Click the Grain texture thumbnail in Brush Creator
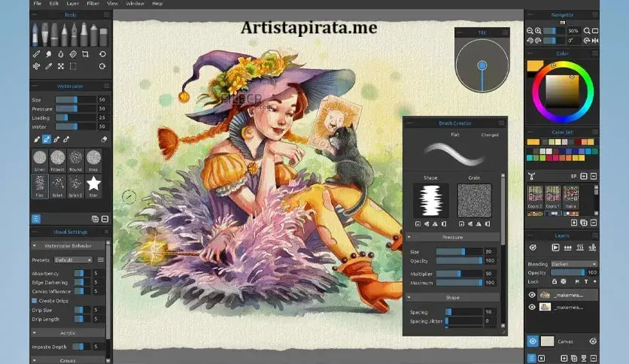Screen dimensions: 629x364 click(474, 200)
